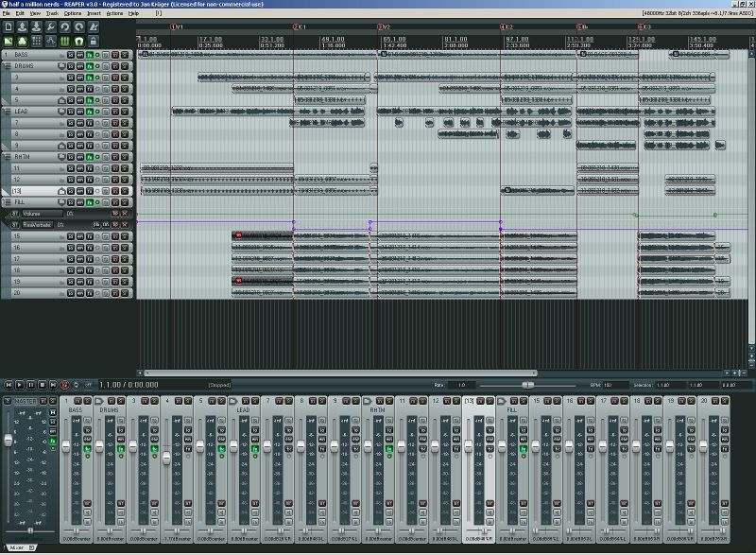Open FX on the MASTER mixer strip
The width and height of the screenshot is (756, 555).
53,441
